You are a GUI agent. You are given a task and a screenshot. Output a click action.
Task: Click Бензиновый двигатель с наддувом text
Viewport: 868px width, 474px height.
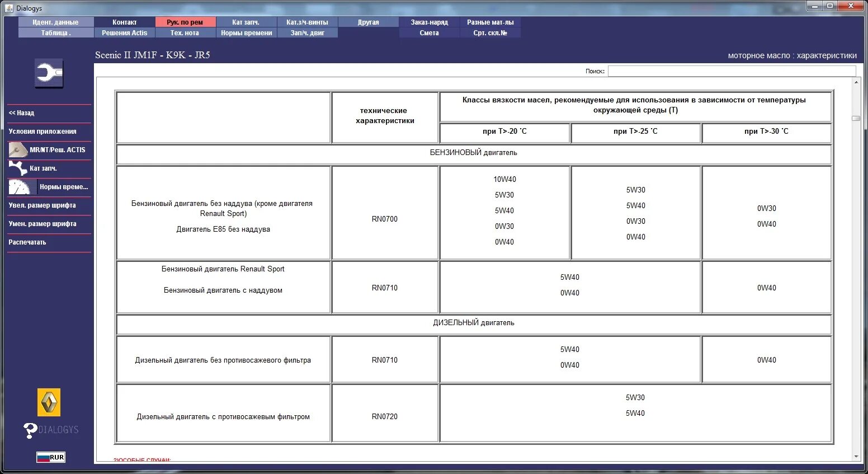point(223,290)
